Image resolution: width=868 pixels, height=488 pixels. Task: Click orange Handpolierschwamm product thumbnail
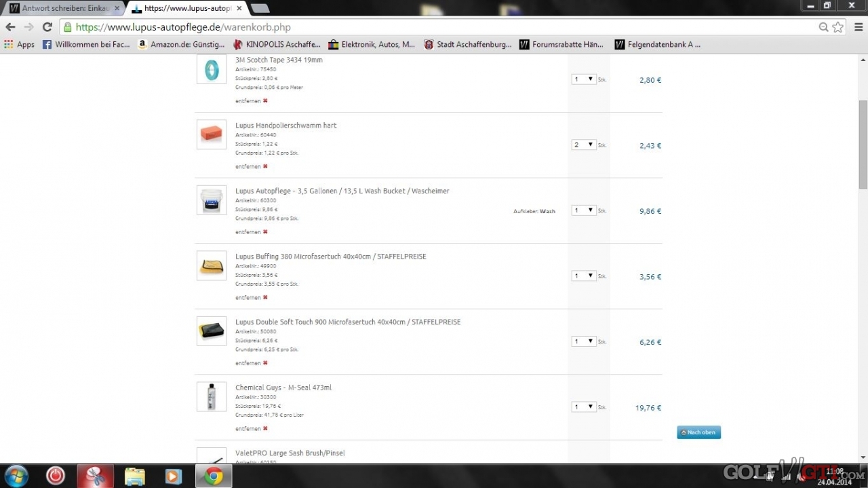(212, 134)
